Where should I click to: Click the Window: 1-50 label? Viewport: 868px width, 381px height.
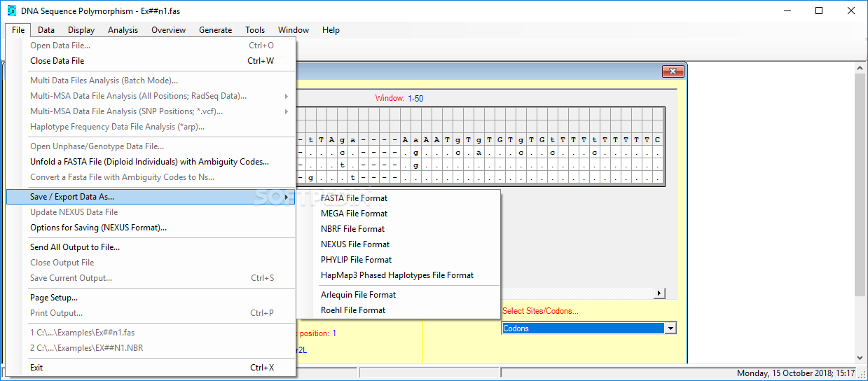click(x=399, y=99)
